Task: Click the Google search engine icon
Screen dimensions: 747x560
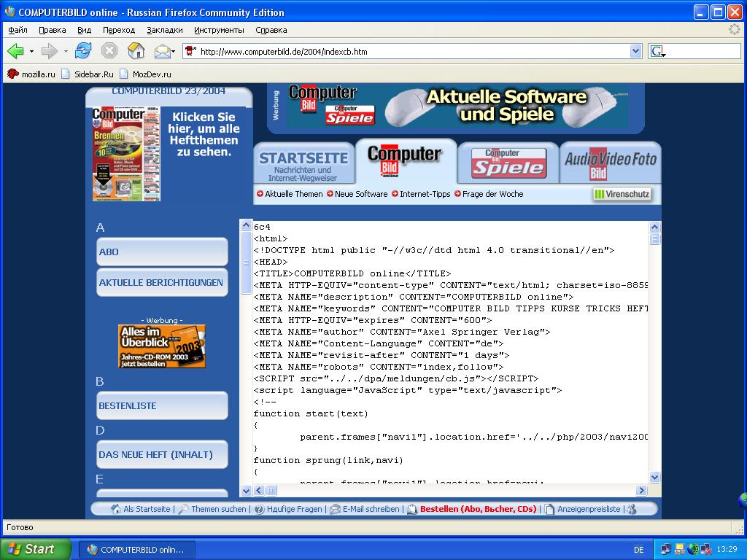Action: [x=657, y=52]
